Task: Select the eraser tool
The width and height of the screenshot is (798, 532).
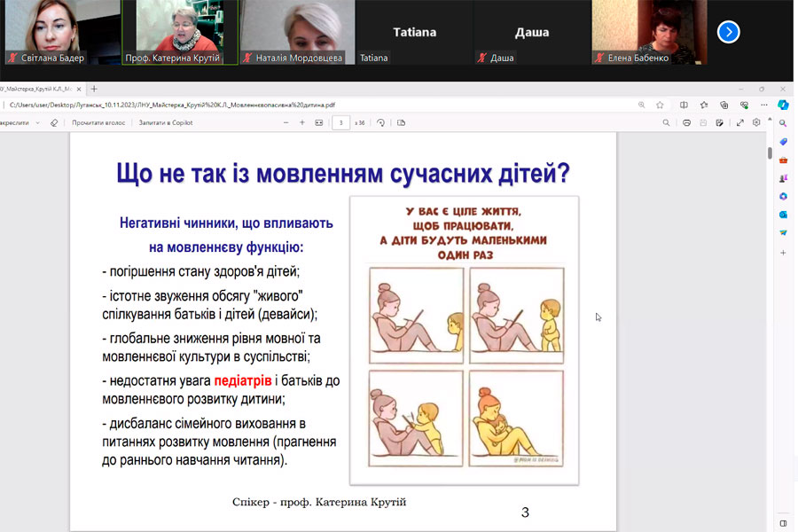Action: point(54,122)
